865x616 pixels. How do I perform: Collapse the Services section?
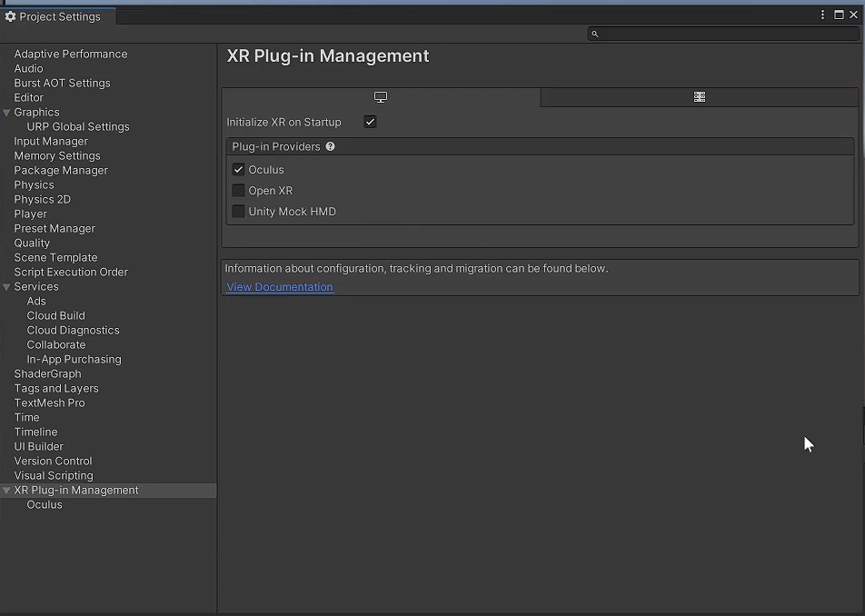pos(7,286)
